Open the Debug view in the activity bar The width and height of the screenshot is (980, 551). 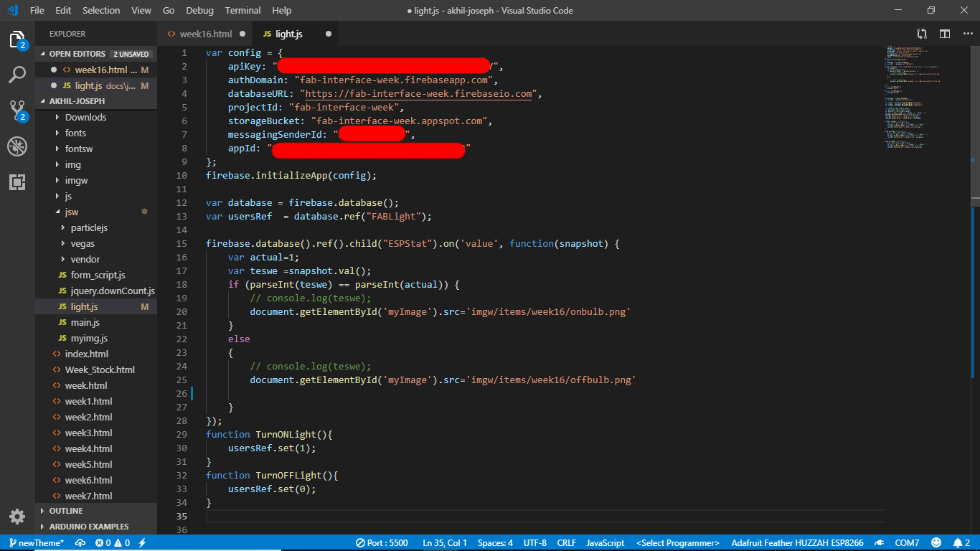point(17,146)
